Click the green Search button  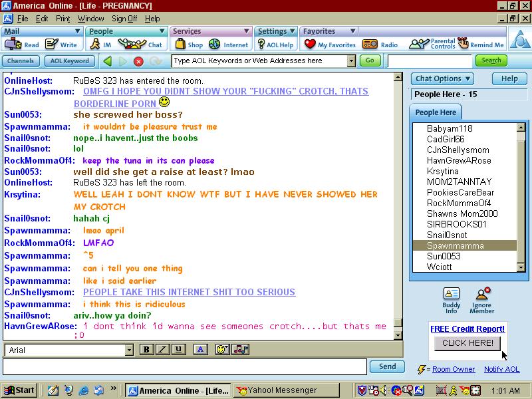pos(491,61)
